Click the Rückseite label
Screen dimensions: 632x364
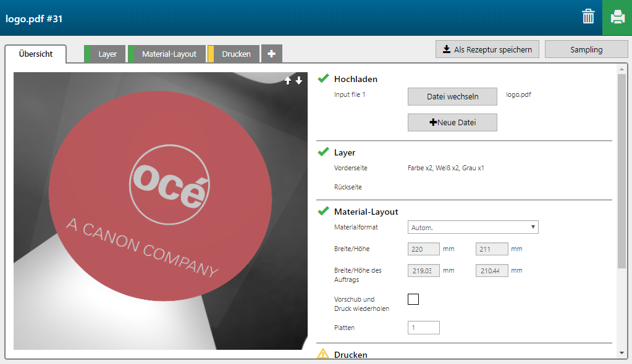pyautogui.click(x=348, y=187)
